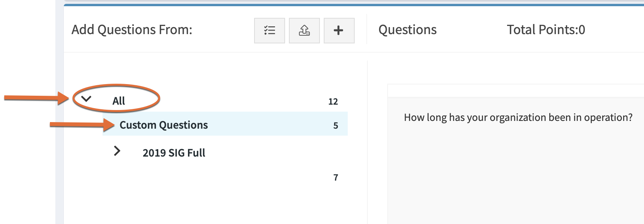Select the organization operation length question

(x=518, y=117)
